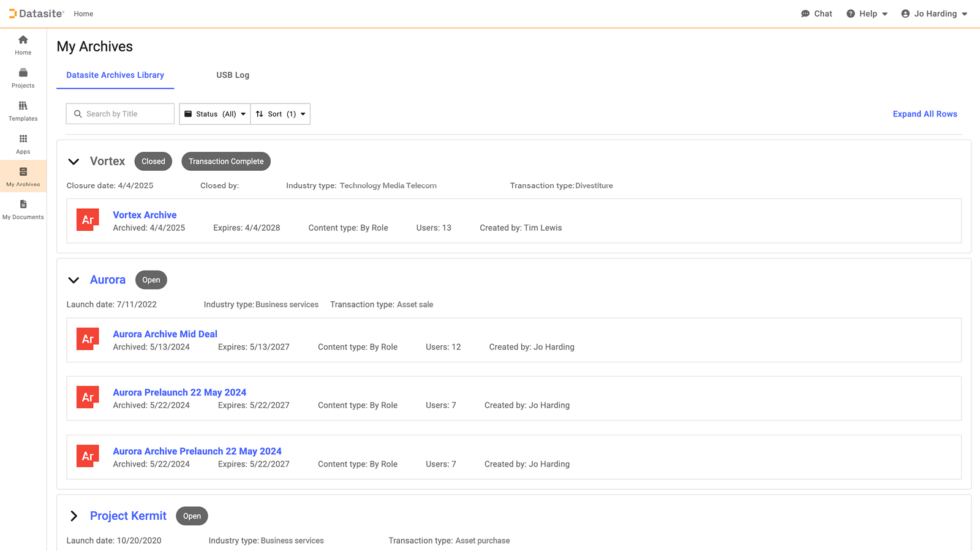Viewport: 980px width, 551px height.
Task: Click the Home icon in sidebar
Action: point(23,40)
